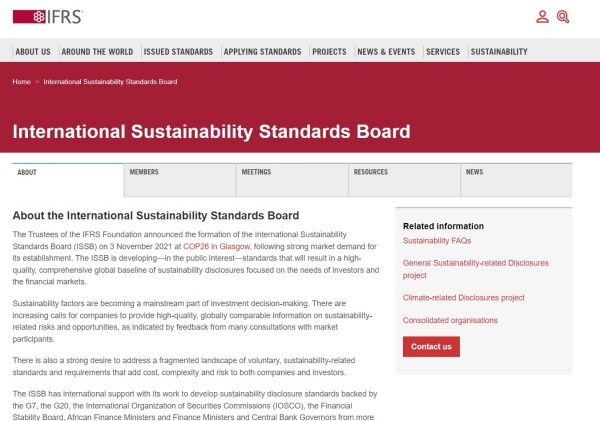
Task: Click paragraph starting 'There is also a strong desire'
Action: (184, 366)
